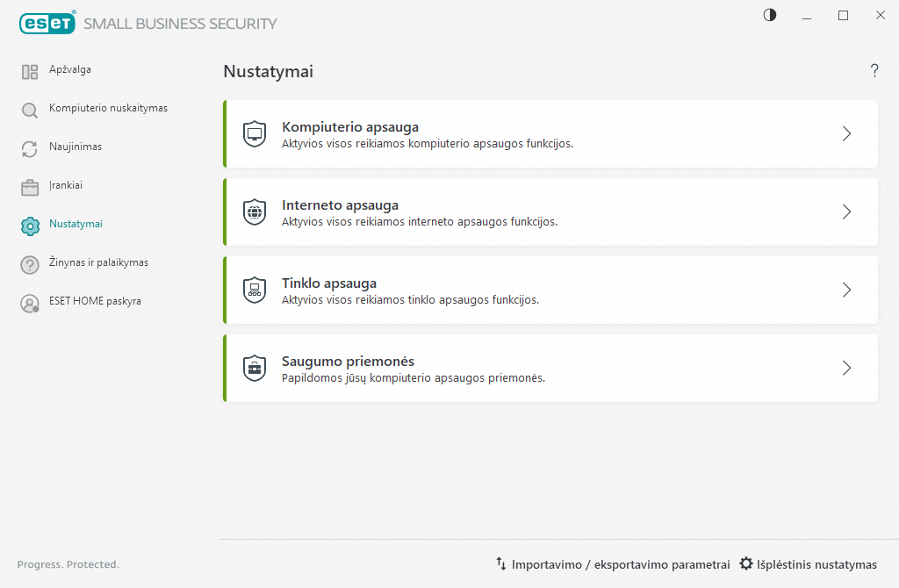Click the magnifier icon for Kompiuterio nuskaitymas
Viewport: 899px width, 588px height.
[30, 111]
